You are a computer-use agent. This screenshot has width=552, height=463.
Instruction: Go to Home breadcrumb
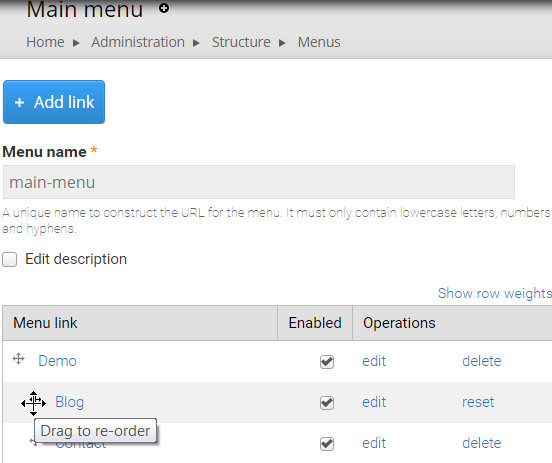click(x=45, y=42)
